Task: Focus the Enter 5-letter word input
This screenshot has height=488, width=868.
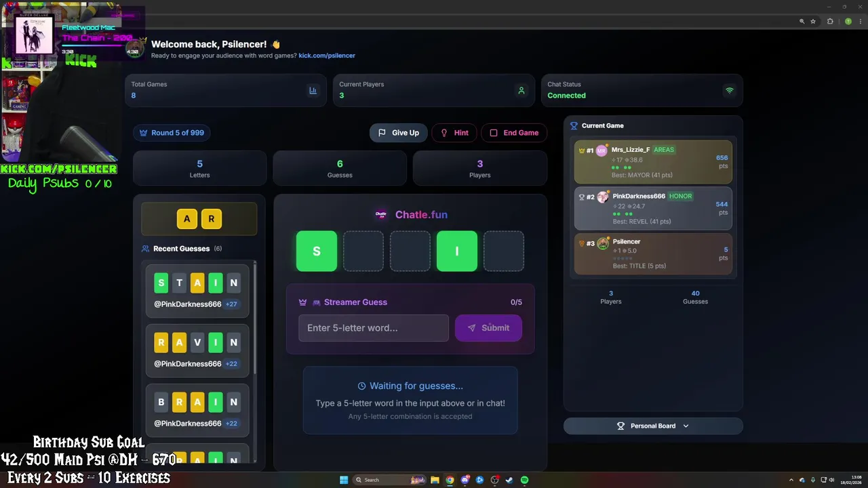Action: pos(374,328)
